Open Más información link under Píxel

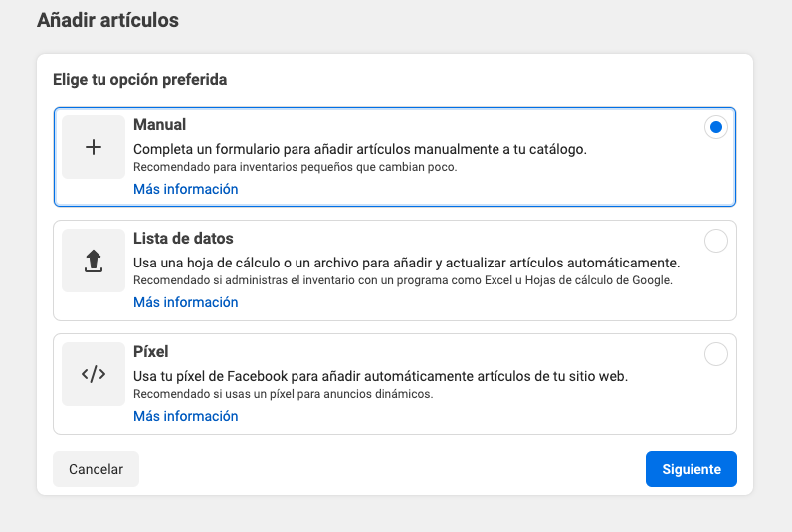click(x=186, y=416)
